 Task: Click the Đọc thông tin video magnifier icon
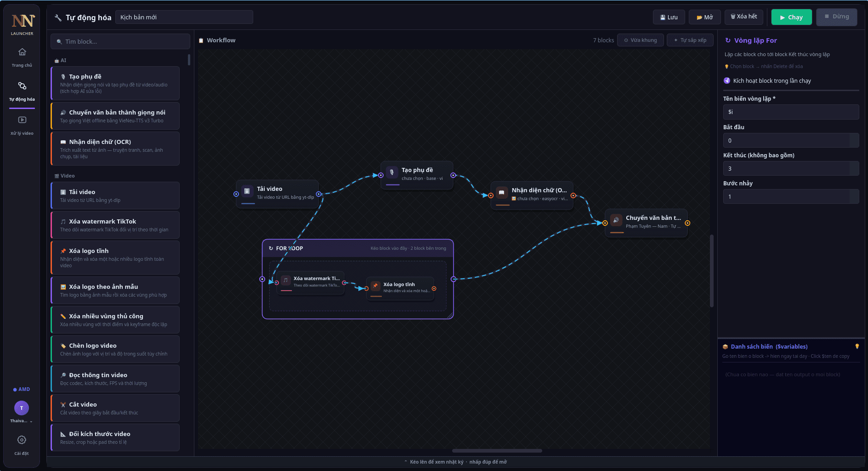coord(63,375)
